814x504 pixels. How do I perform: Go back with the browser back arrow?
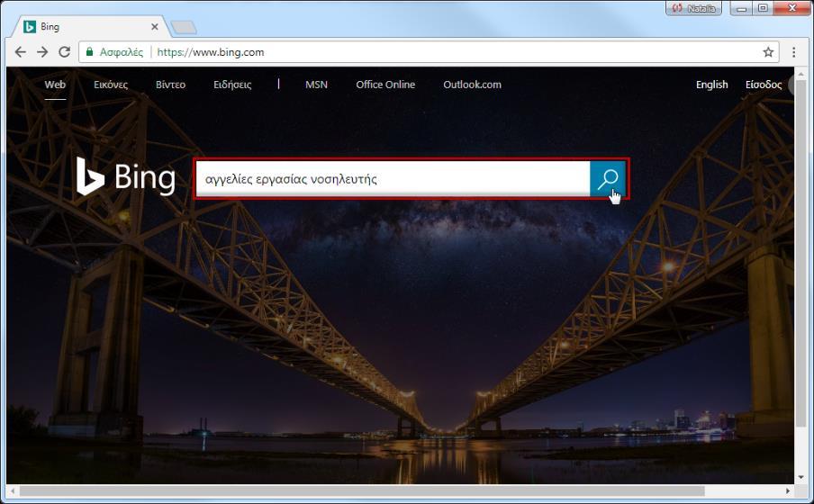pyautogui.click(x=20, y=52)
